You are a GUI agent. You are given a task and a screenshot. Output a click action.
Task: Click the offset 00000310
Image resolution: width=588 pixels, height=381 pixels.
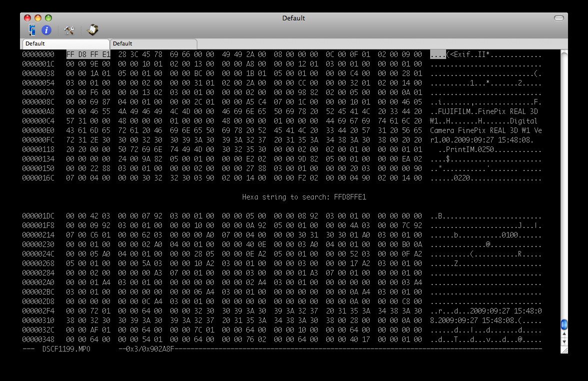point(38,320)
